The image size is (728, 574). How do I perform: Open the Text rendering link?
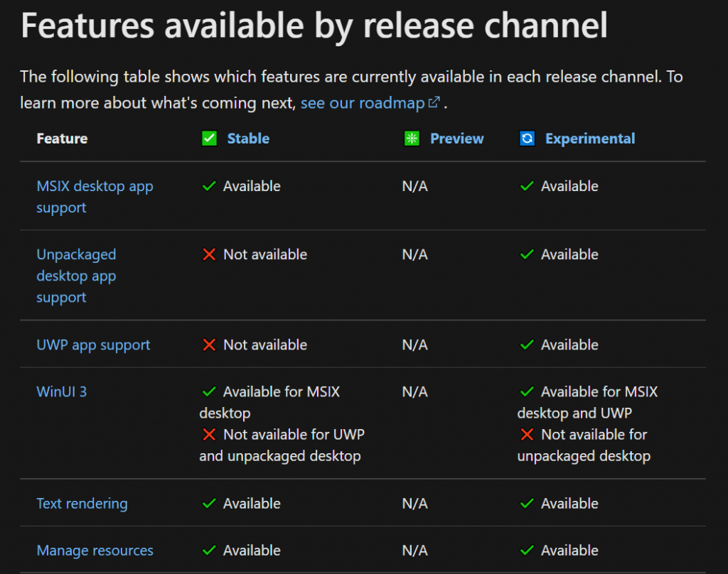[x=82, y=504]
